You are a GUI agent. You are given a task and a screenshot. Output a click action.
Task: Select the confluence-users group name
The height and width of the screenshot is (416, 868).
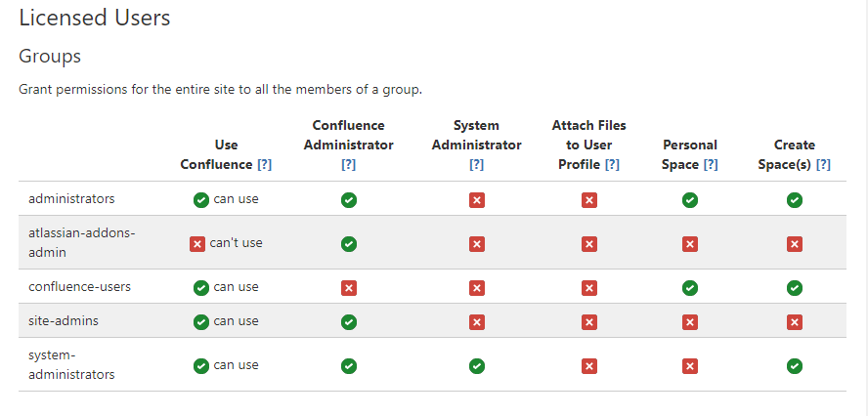pos(80,287)
